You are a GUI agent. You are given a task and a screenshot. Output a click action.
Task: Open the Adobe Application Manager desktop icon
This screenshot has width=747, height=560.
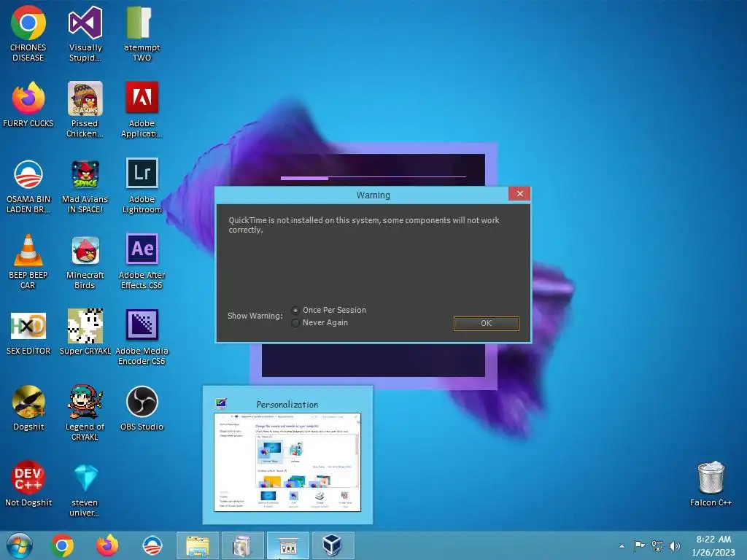pos(142,109)
